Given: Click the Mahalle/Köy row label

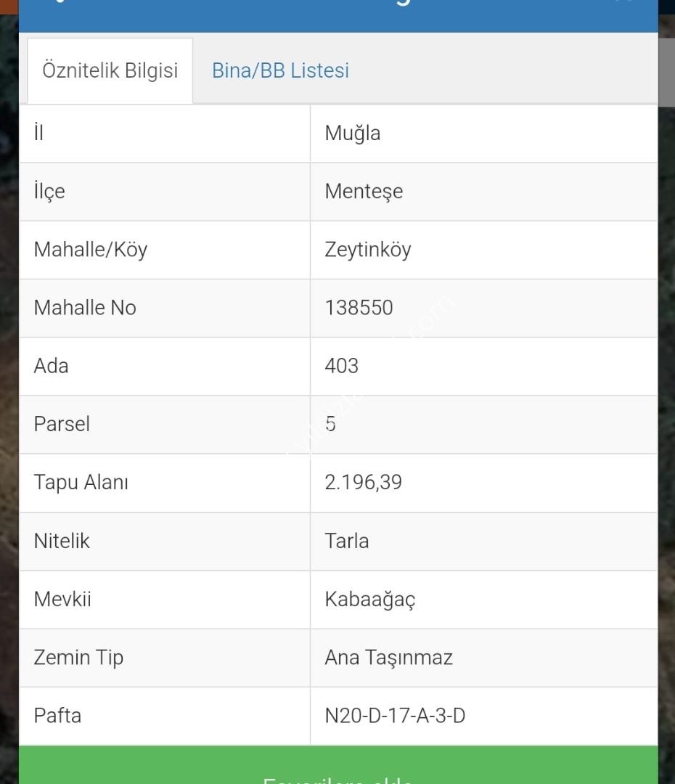Looking at the screenshot, I should (x=91, y=250).
